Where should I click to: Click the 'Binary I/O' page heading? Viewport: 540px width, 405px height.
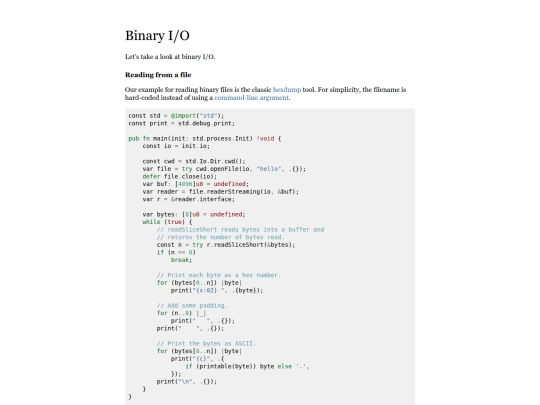tap(157, 35)
